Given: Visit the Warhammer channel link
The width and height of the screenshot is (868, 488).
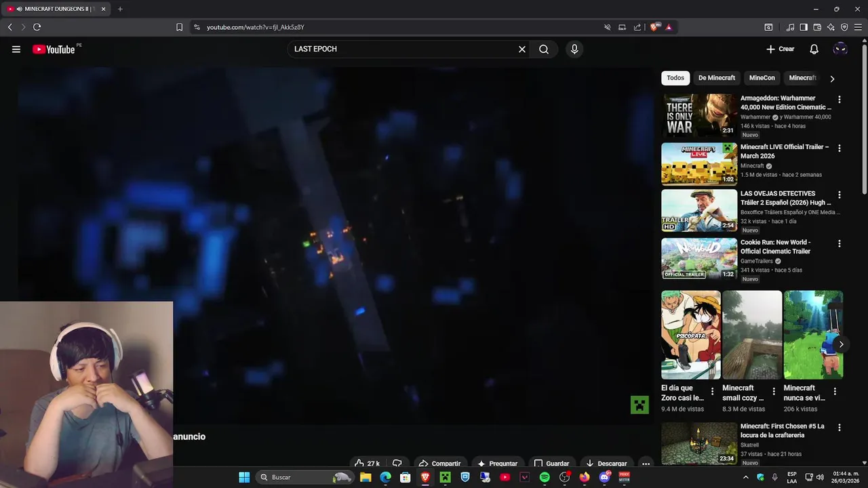Looking at the screenshot, I should pyautogui.click(x=755, y=117).
